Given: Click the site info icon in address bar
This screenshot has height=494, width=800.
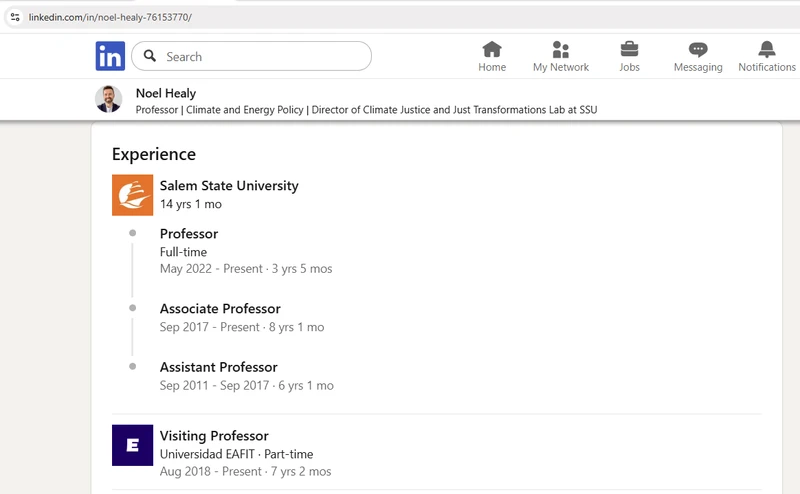Looking at the screenshot, I should pos(15,17).
